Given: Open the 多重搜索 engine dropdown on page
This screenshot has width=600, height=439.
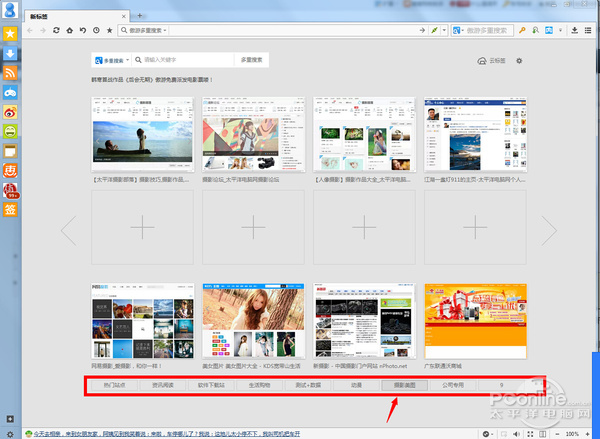Looking at the screenshot, I should 112,60.
